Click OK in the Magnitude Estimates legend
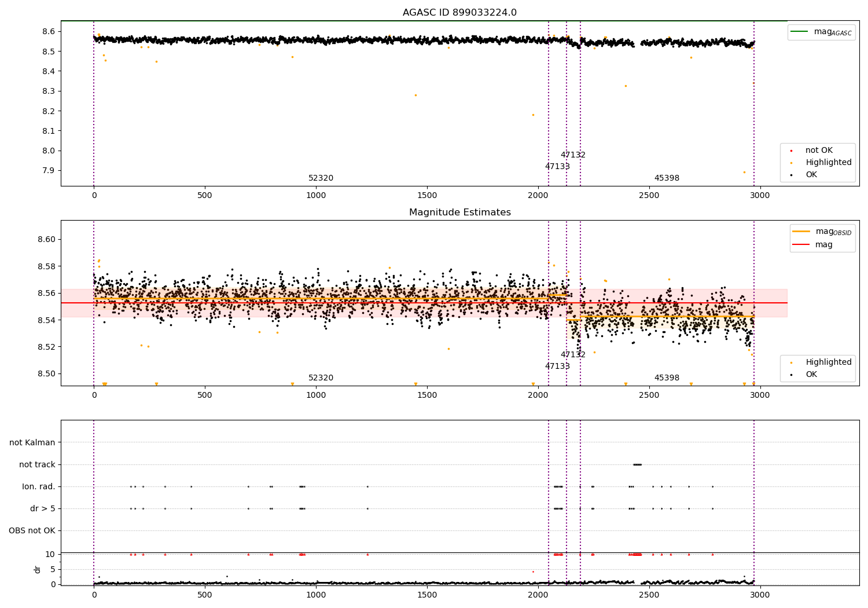The width and height of the screenshot is (868, 608). click(x=811, y=375)
